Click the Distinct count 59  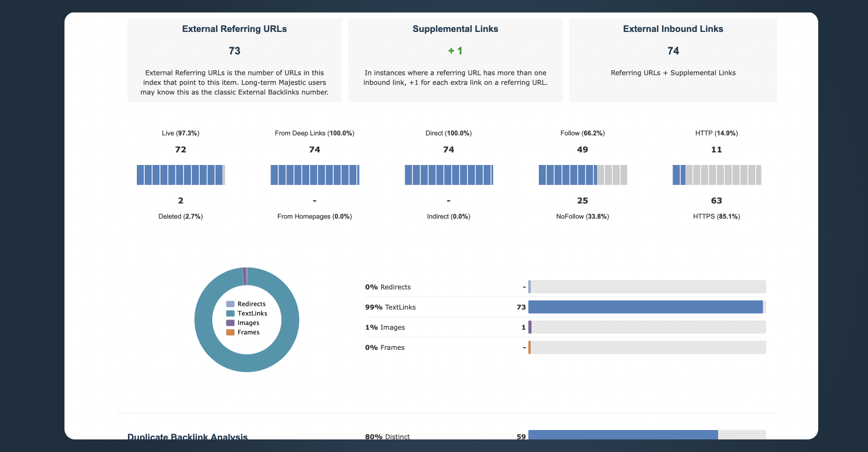tap(521, 436)
